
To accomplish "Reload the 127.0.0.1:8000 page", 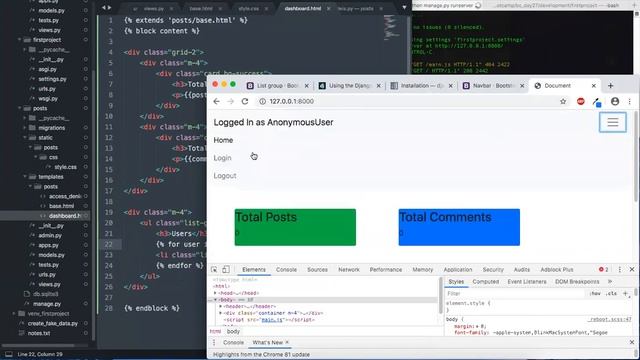I will click(x=245, y=102).
